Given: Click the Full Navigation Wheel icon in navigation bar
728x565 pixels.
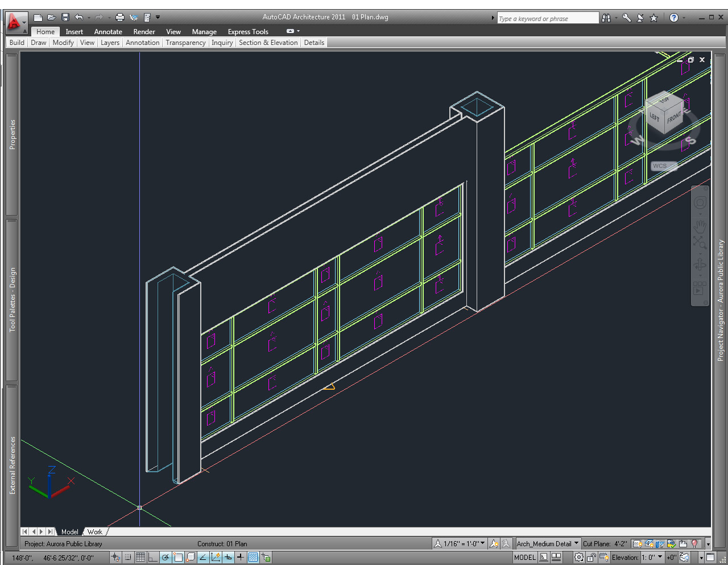Looking at the screenshot, I should 700,203.
